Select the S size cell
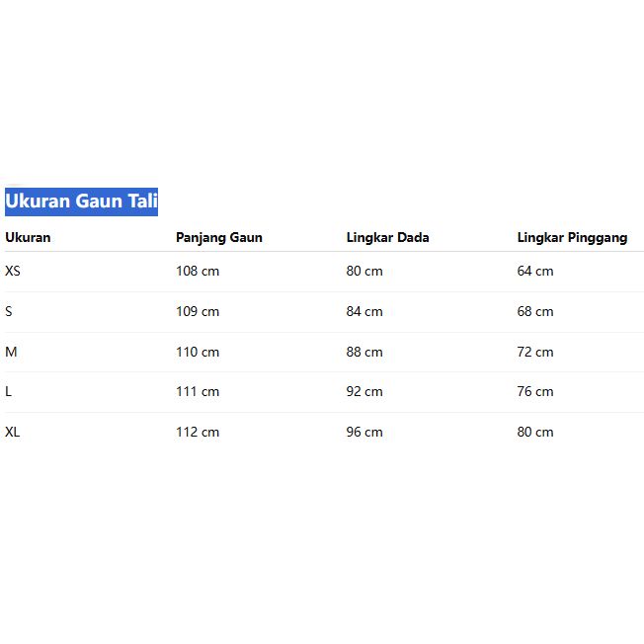This screenshot has height=644, width=644. 9,311
